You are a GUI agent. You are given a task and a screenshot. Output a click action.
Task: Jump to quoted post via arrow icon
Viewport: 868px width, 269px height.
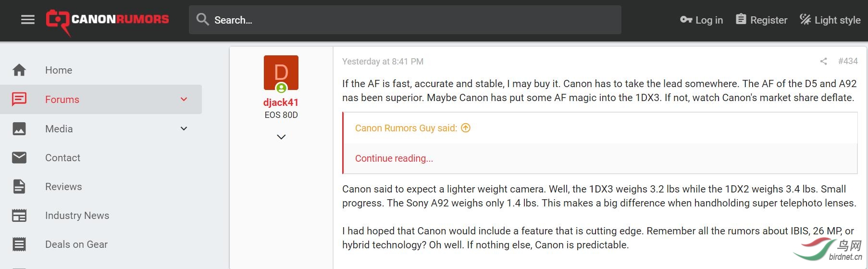466,128
